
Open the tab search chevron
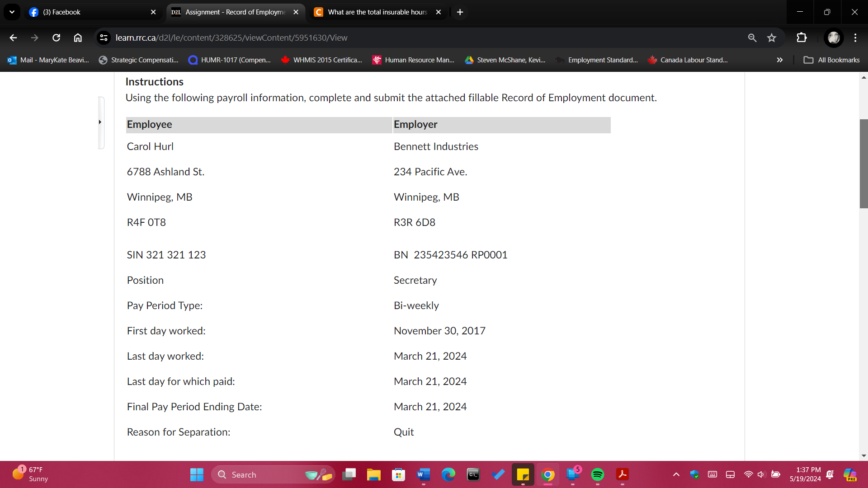click(12, 12)
